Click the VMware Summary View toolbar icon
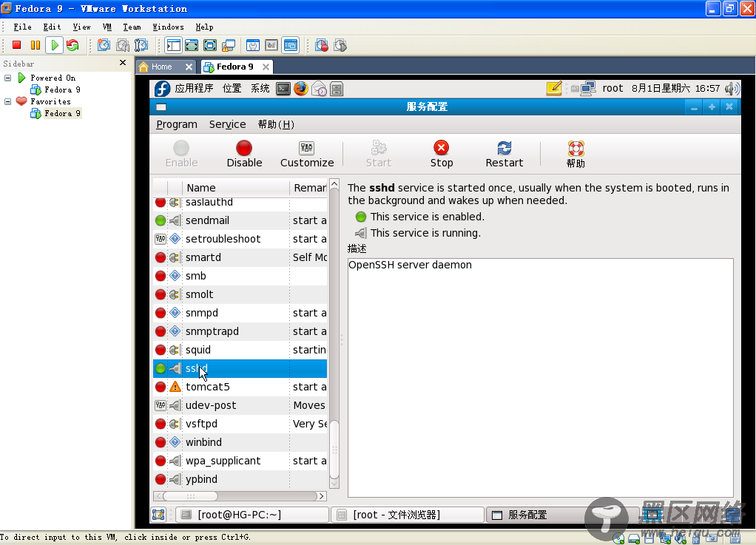 [x=253, y=45]
